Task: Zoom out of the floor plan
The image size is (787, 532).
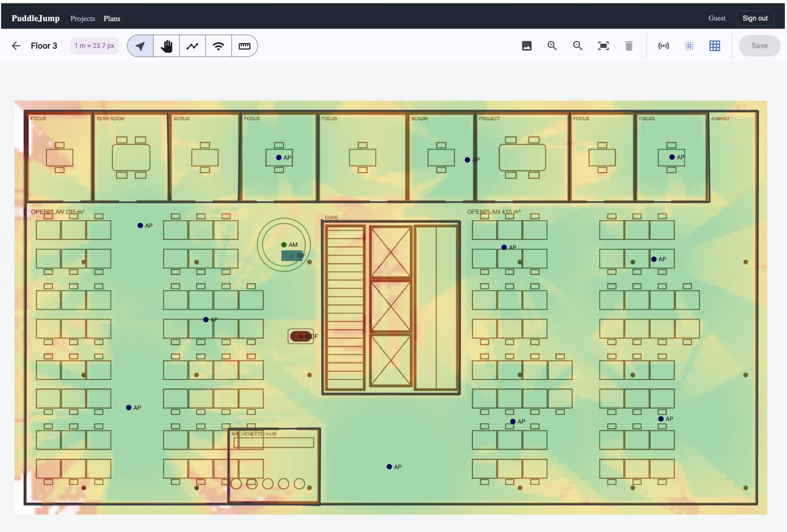Action: (578, 46)
